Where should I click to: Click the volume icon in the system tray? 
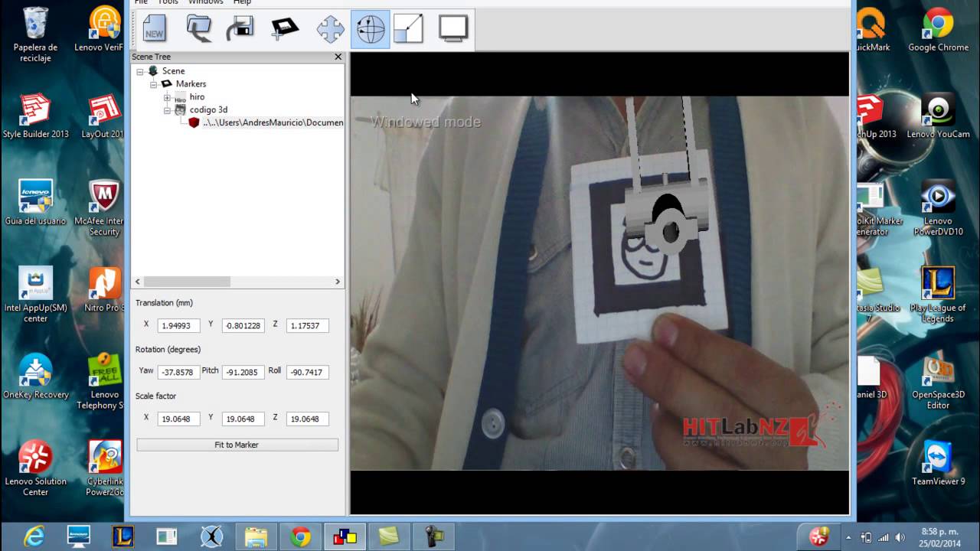click(900, 537)
